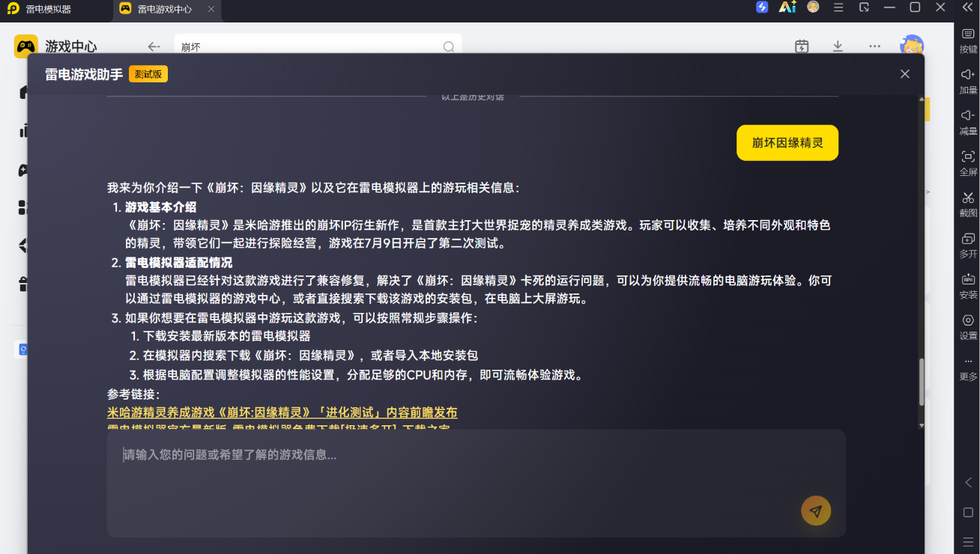Click the 游戏中心 gamepad logo
The image size is (980, 554).
(26, 46)
